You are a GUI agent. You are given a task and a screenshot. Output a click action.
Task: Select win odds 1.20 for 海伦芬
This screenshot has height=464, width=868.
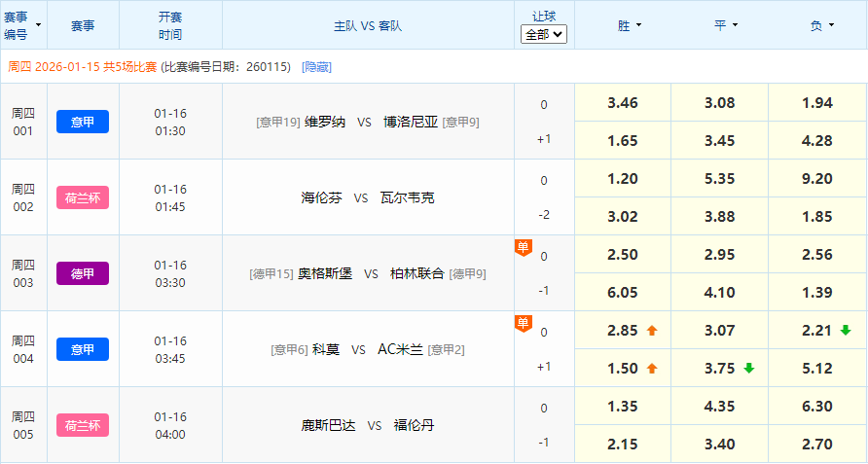tap(623, 179)
